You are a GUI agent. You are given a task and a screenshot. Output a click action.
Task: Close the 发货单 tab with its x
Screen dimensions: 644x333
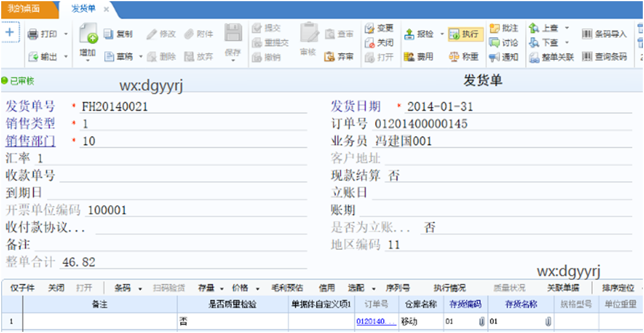[106, 9]
